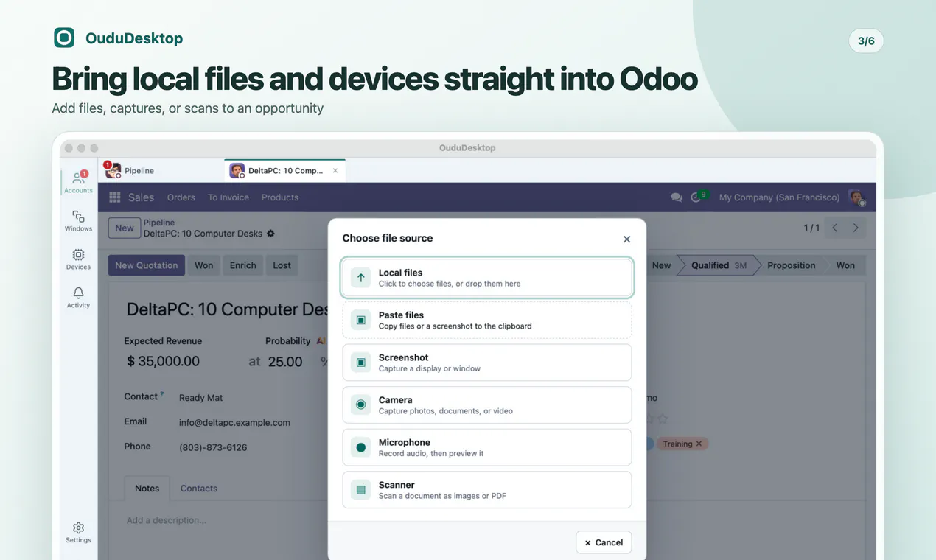Click My Company (San Francisco) switcher
The image size is (936, 560).
(x=779, y=197)
